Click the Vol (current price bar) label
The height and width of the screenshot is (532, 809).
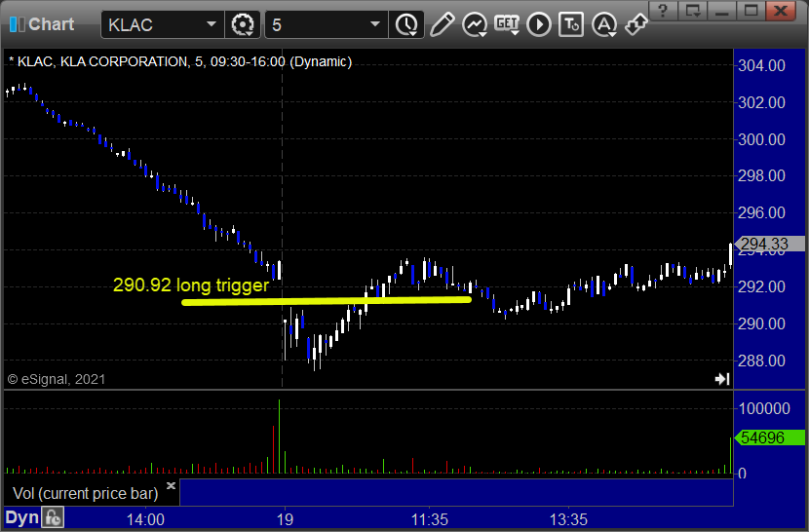coord(86,493)
